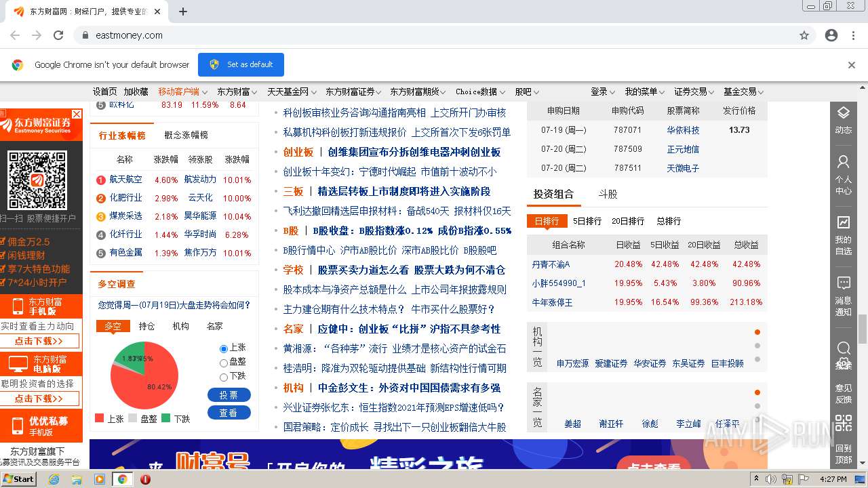The height and width of the screenshot is (488, 868).
Task: Click Set as default button
Action: 241,64
